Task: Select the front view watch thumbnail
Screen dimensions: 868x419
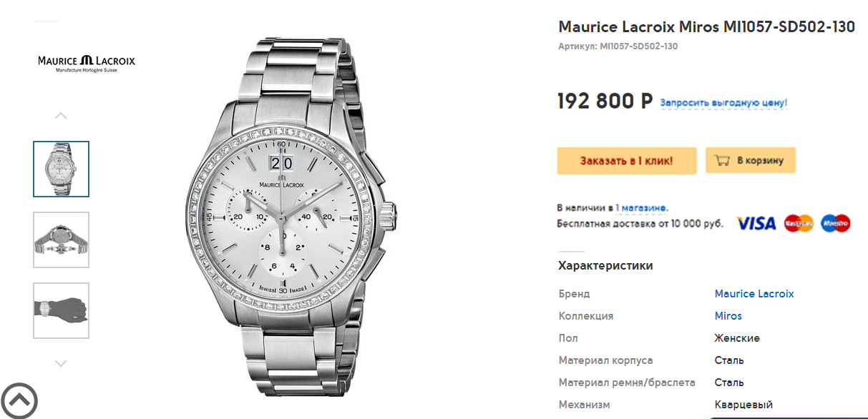Action: click(x=61, y=169)
